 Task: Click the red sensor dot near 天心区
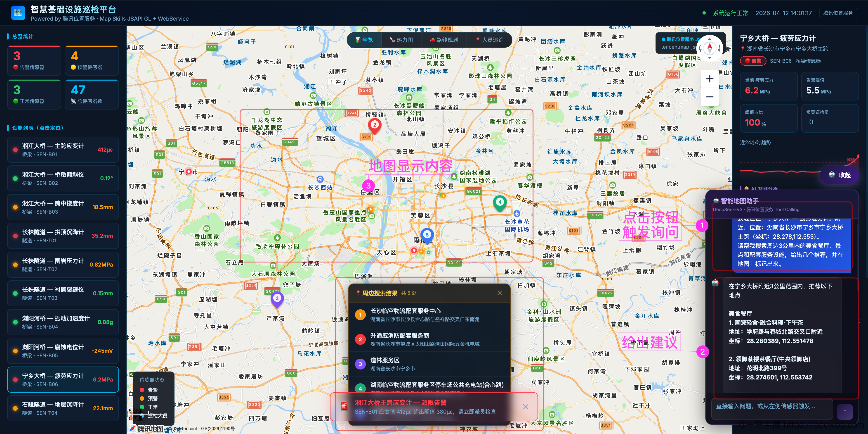(x=414, y=250)
